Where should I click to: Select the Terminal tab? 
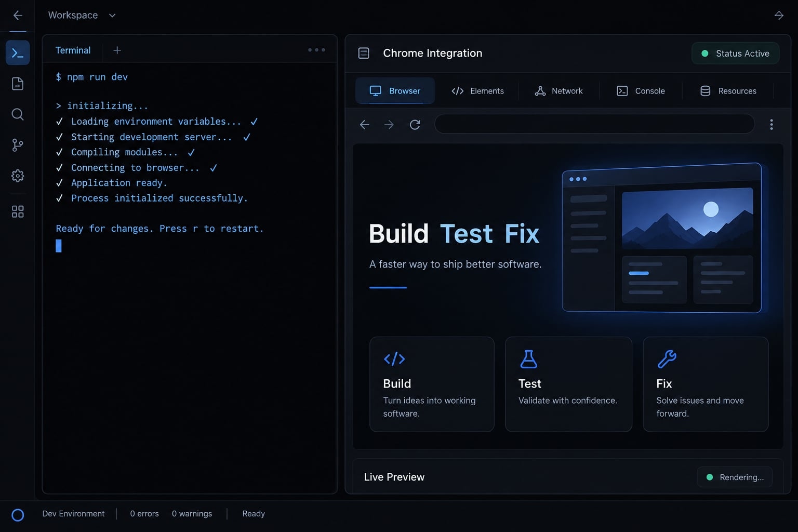click(x=73, y=50)
